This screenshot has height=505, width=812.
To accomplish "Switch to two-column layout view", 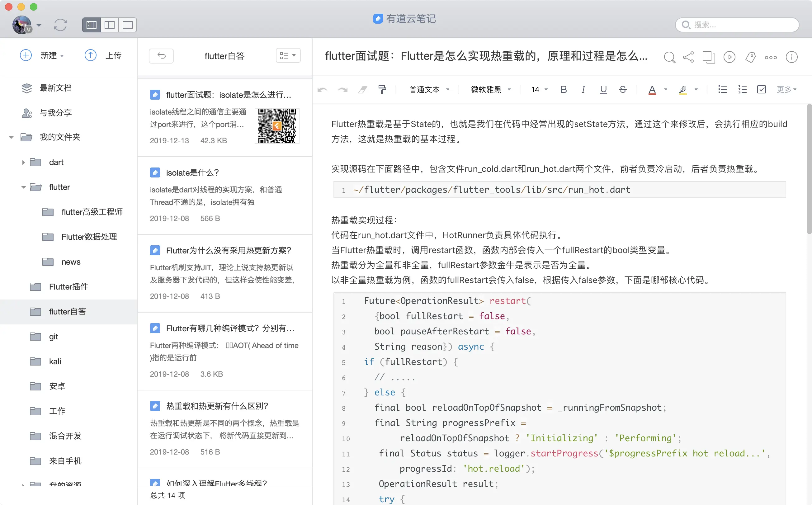I will 110,25.
